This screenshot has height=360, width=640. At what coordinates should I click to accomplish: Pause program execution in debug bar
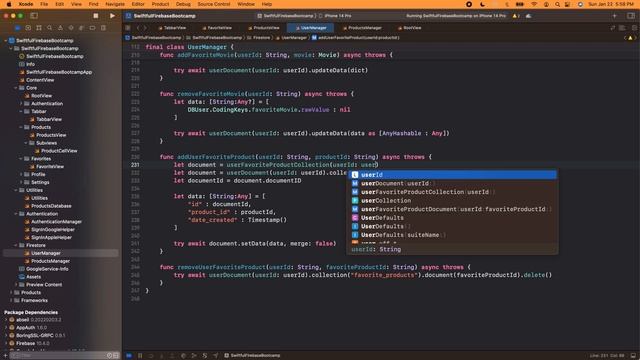(x=140, y=356)
